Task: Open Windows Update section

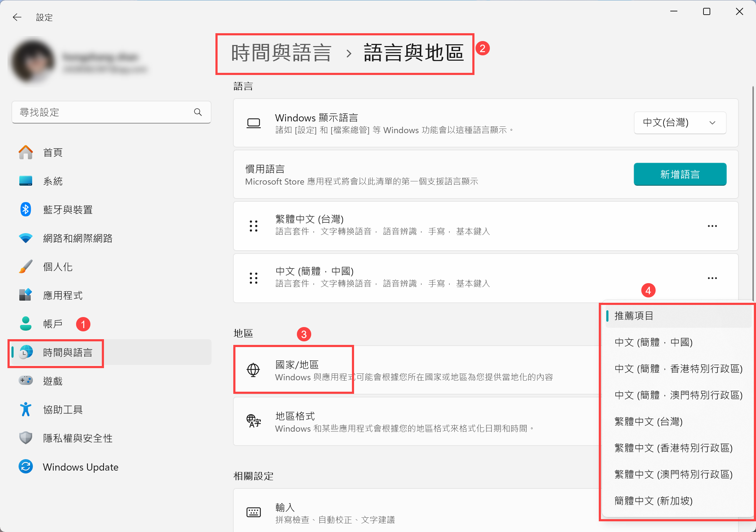Action: pos(80,467)
